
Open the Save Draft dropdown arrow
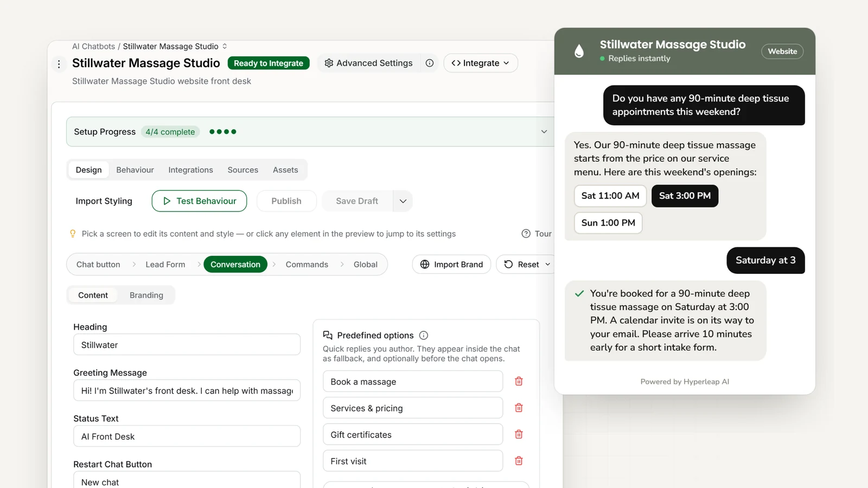click(403, 201)
